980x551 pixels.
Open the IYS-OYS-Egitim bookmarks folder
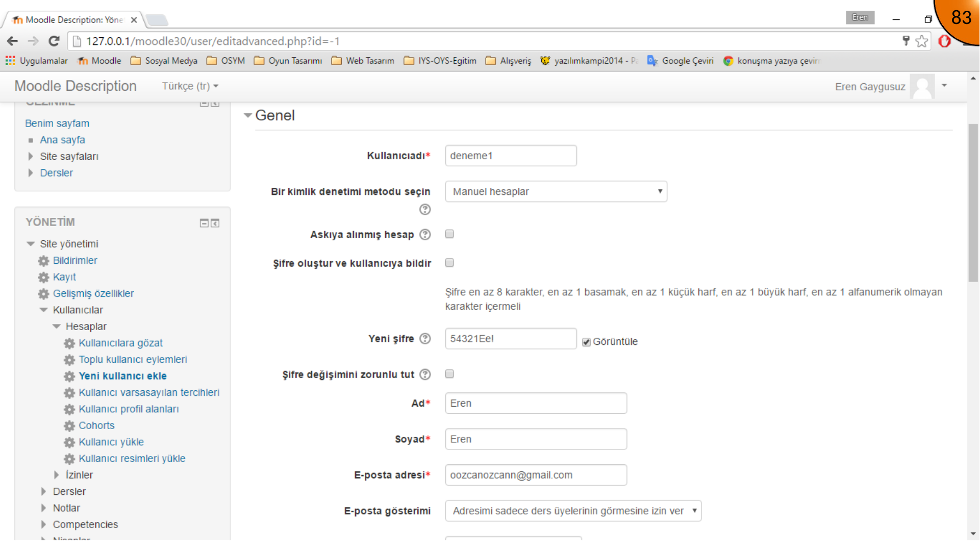coord(440,61)
